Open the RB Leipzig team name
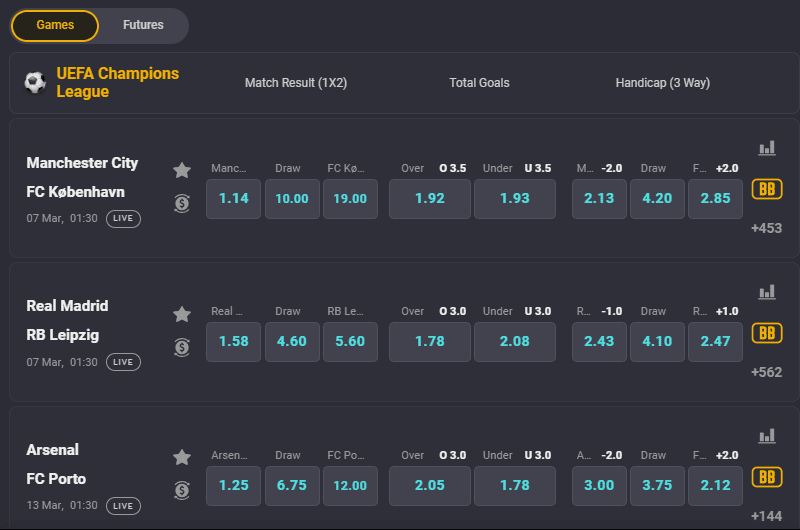800x530 pixels. [x=63, y=335]
